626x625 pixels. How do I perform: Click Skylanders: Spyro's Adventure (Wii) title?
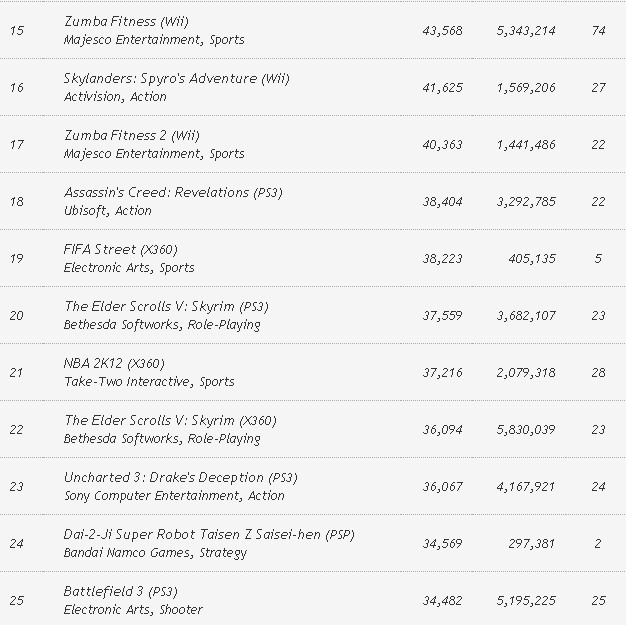pos(163,78)
